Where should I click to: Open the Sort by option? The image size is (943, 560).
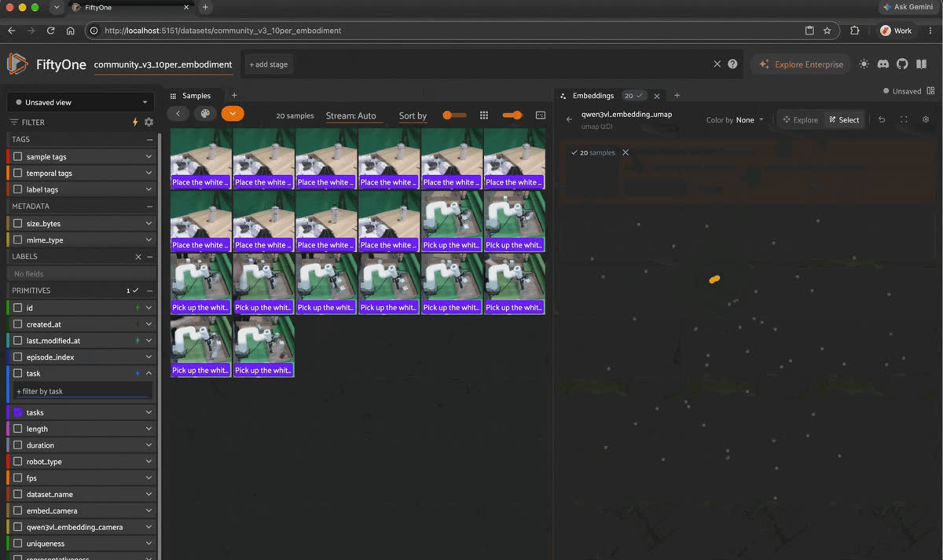pyautogui.click(x=413, y=115)
